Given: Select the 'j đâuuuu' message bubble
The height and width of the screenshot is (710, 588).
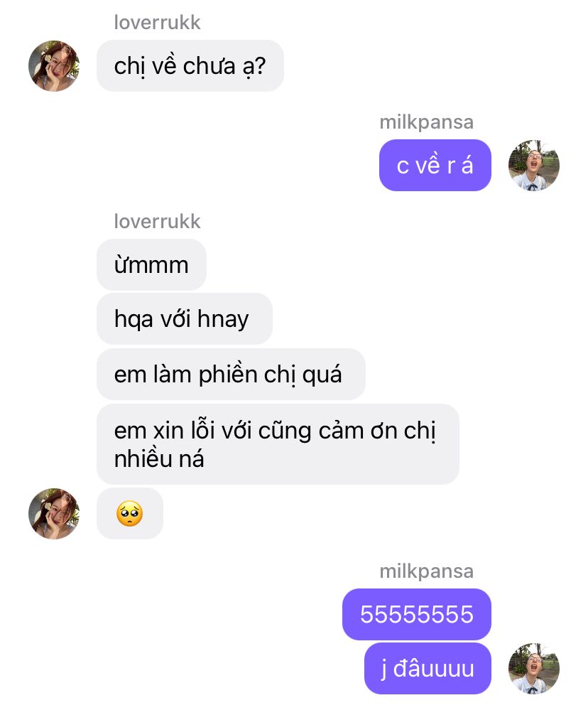Looking at the screenshot, I should tap(428, 668).
